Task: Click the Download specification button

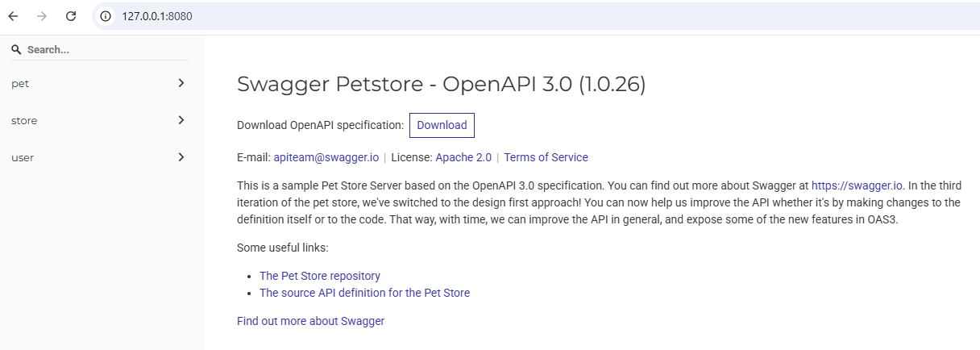Action: [442, 125]
